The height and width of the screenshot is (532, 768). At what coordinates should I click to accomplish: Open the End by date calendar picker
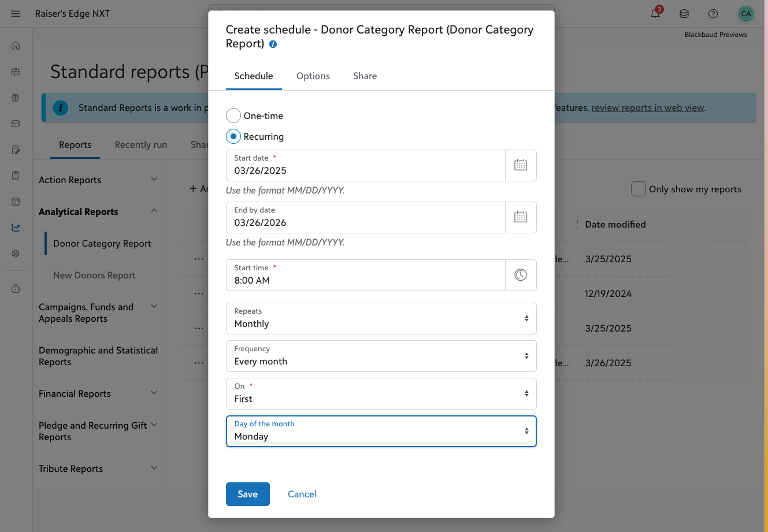pos(521,217)
